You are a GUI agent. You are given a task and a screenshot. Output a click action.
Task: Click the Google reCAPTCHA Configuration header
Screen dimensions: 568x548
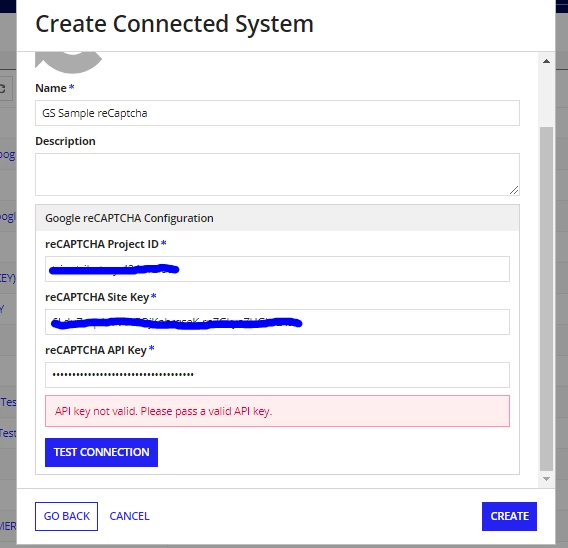(x=277, y=218)
